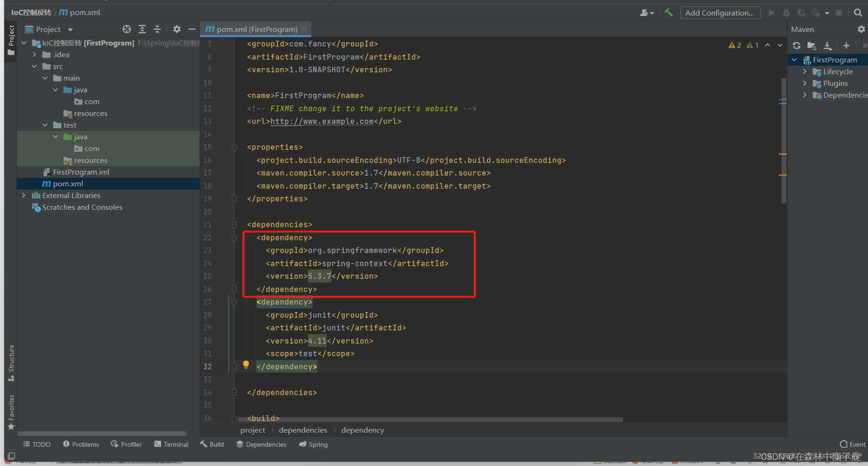Collapse the src folder
This screenshot has width=868, height=466.
click(34, 66)
